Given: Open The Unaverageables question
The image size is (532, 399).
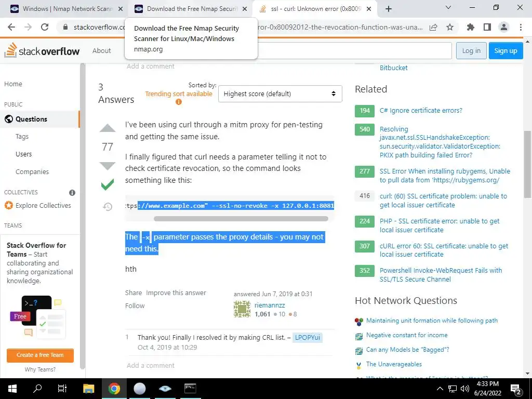Looking at the screenshot, I should [x=394, y=364].
